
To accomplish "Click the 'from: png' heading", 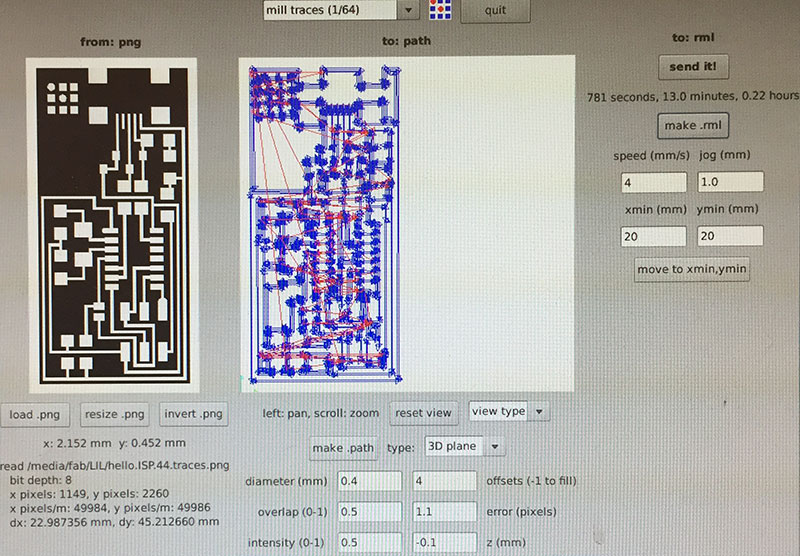I will point(111,42).
